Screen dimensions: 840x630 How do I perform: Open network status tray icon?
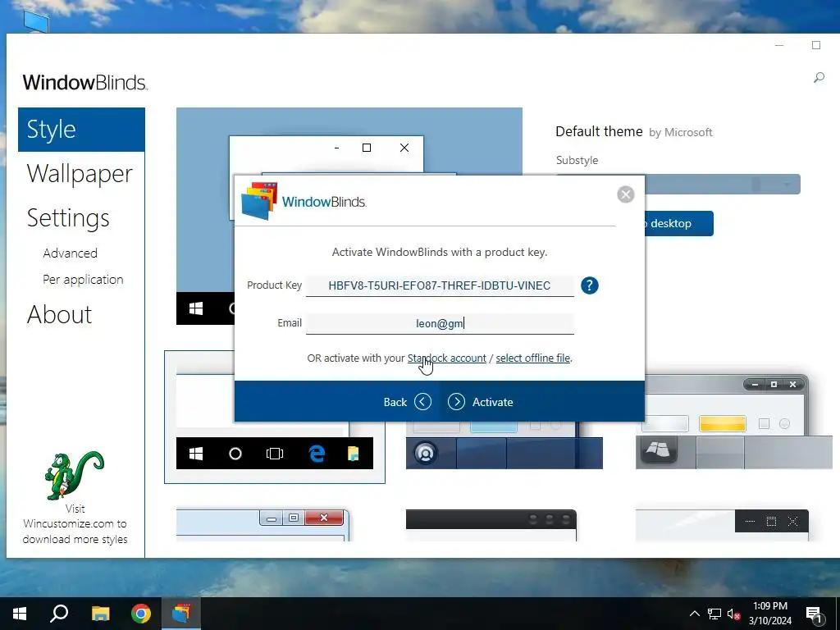(714, 614)
